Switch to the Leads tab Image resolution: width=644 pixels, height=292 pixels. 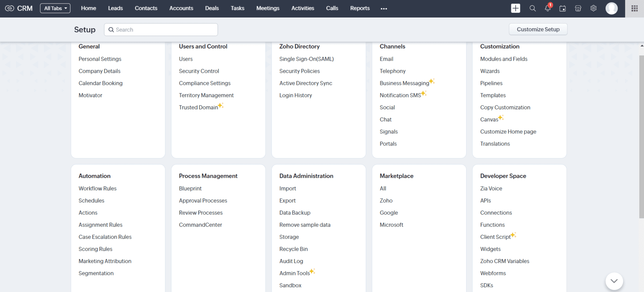(116, 8)
